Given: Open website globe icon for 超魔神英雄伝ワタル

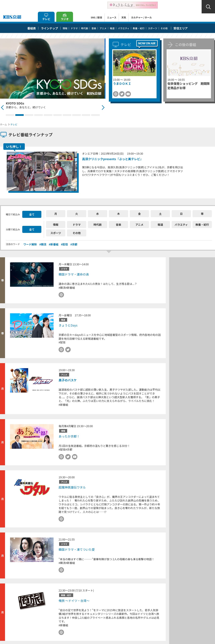Looking at the screenshot, I should point(61,519).
